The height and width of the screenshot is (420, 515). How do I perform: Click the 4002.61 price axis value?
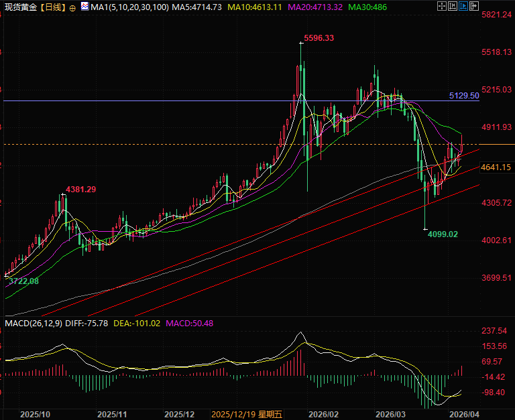[497, 240]
